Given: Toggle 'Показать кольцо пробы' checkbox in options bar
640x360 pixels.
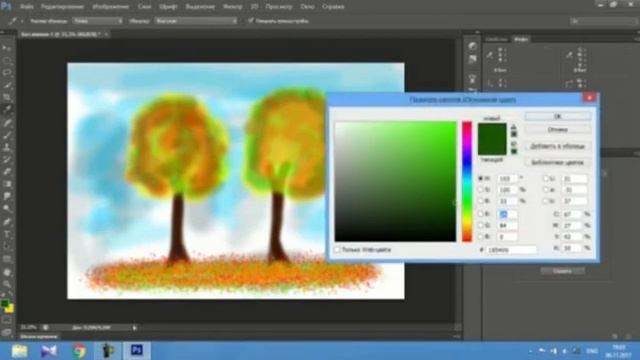Looking at the screenshot, I should point(251,20).
